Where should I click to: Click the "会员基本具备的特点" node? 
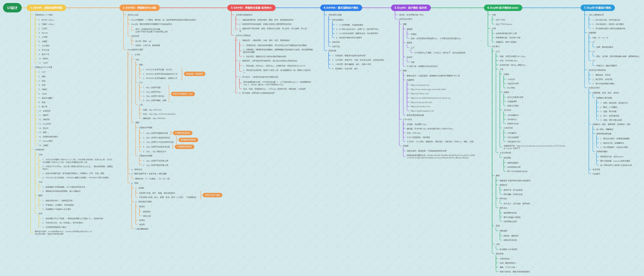244,15
